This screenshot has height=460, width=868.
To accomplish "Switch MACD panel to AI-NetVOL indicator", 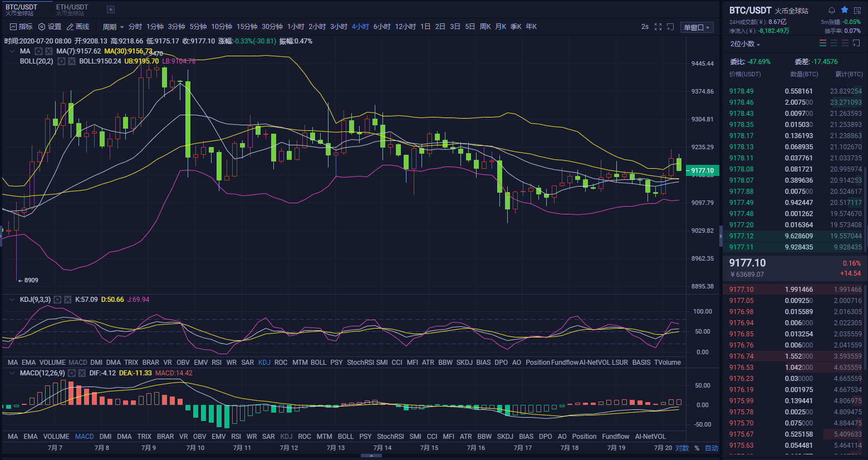I will point(650,437).
